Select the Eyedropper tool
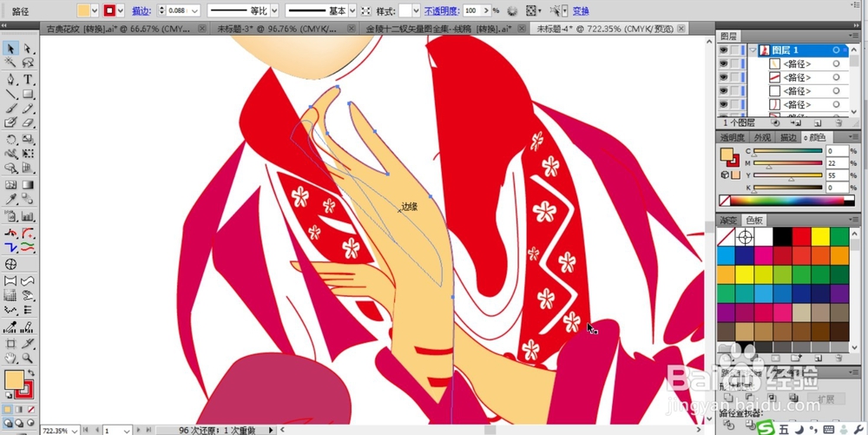 pos(10,199)
